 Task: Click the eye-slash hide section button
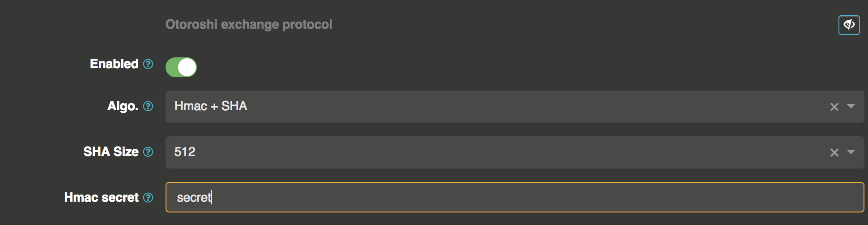[x=849, y=25]
